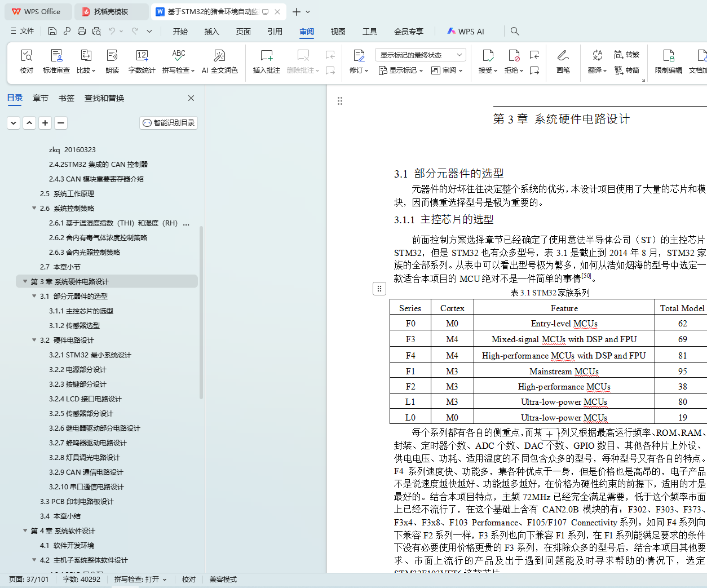Image resolution: width=707 pixels, height=588 pixels.
Task: Switch to 章节 tab in navigation pane
Action: pyautogui.click(x=41, y=98)
